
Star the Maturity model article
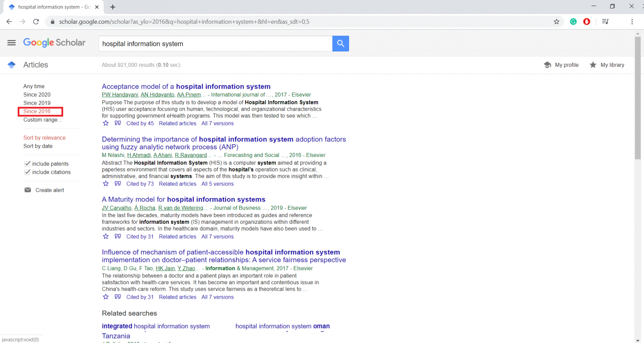[x=106, y=236]
